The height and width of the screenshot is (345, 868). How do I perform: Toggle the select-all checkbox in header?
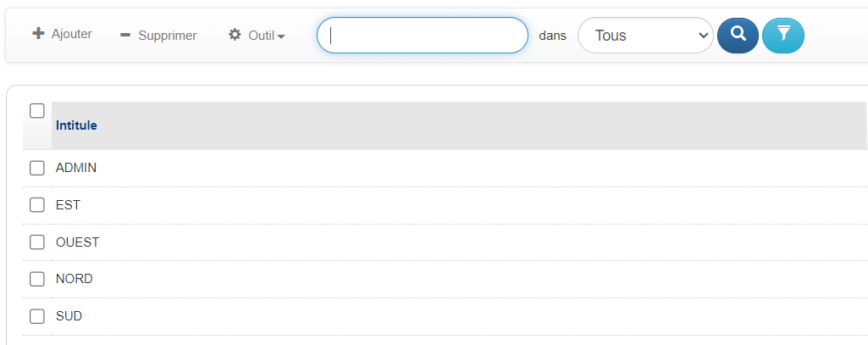click(37, 111)
